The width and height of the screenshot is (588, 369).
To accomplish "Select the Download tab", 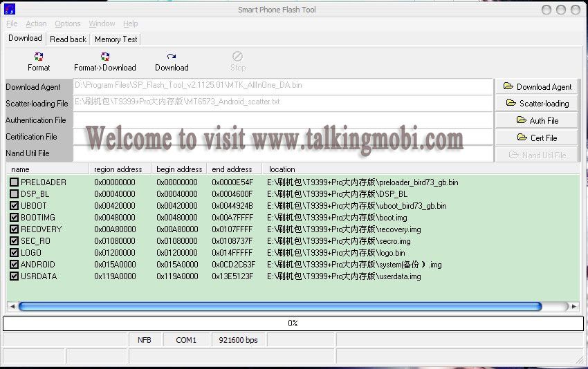I will (x=25, y=38).
